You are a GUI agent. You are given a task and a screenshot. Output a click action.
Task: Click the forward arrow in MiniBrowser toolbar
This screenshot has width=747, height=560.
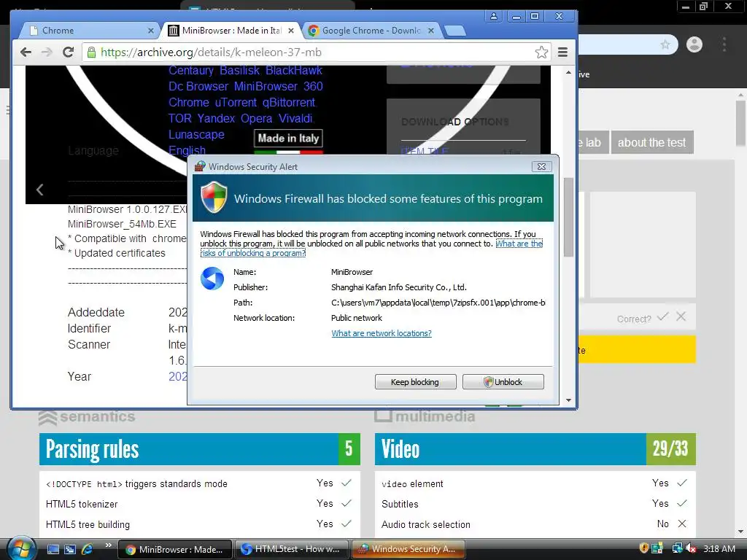coord(47,52)
